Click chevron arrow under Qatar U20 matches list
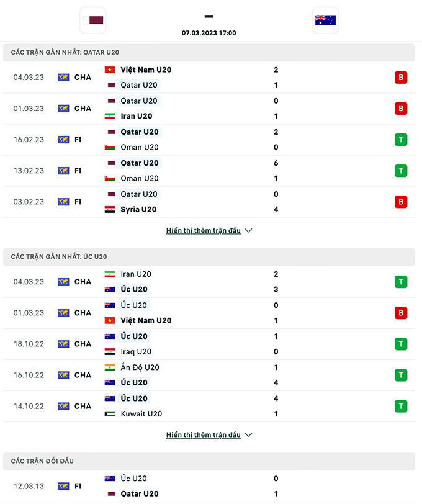Viewport: 422px width, 504px height. coord(249,230)
